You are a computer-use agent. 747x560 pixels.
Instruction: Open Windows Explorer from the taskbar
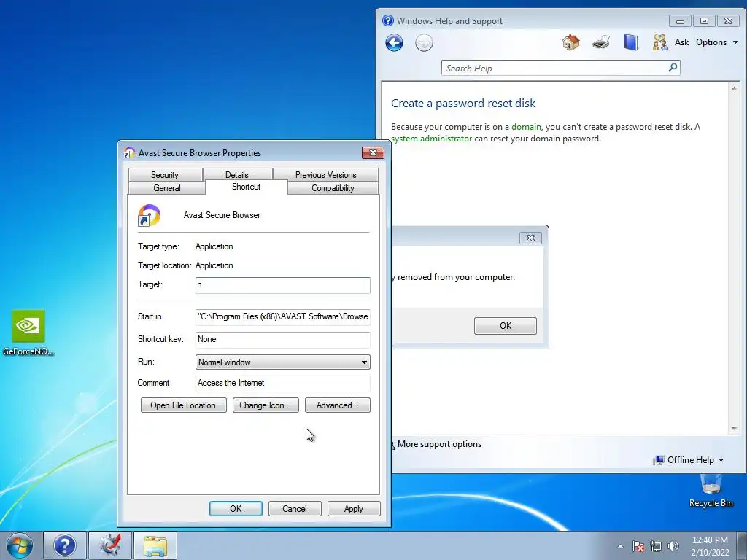tap(155, 545)
